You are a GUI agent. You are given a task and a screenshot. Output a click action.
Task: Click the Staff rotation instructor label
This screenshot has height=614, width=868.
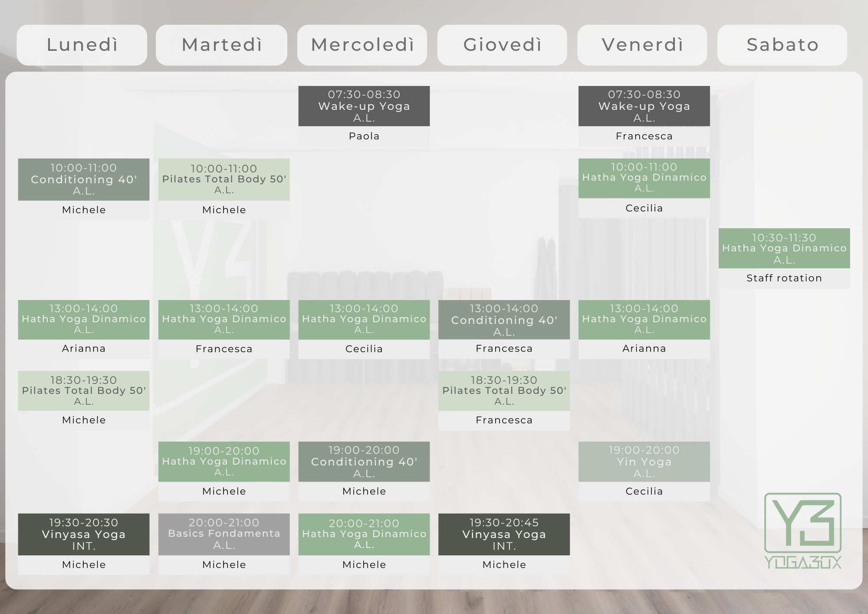[784, 278]
